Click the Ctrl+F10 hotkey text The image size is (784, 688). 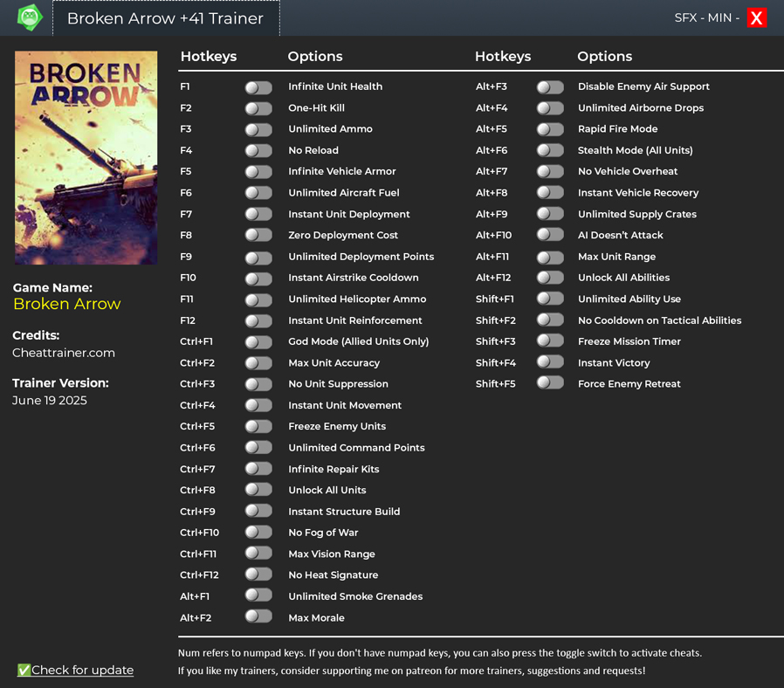[200, 533]
